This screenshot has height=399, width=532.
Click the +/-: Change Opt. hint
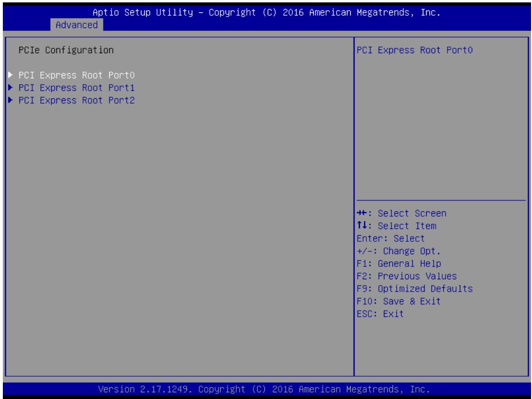[399, 251]
